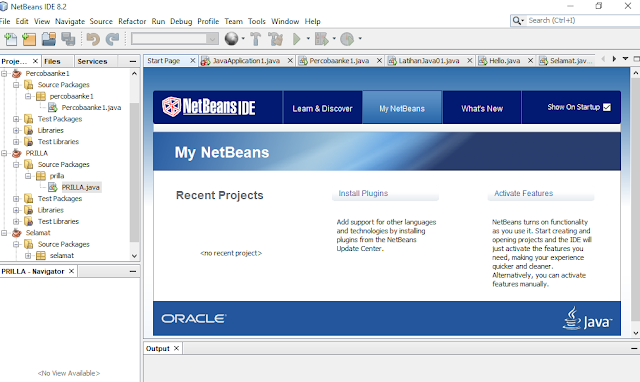Switch to the Percobaanke1.java editor tab

339,60
